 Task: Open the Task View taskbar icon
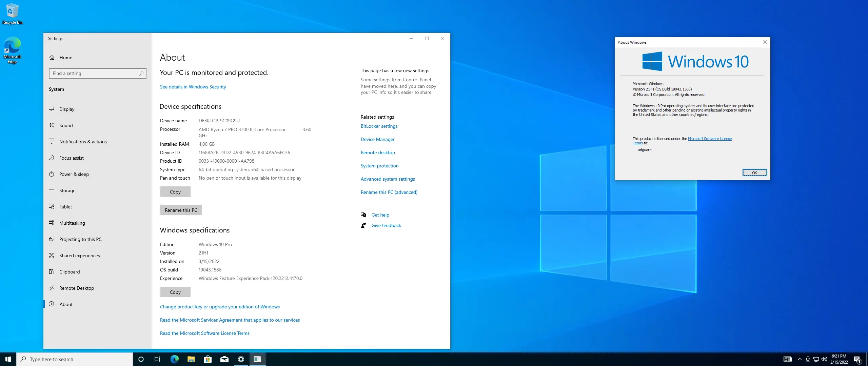tap(157, 359)
